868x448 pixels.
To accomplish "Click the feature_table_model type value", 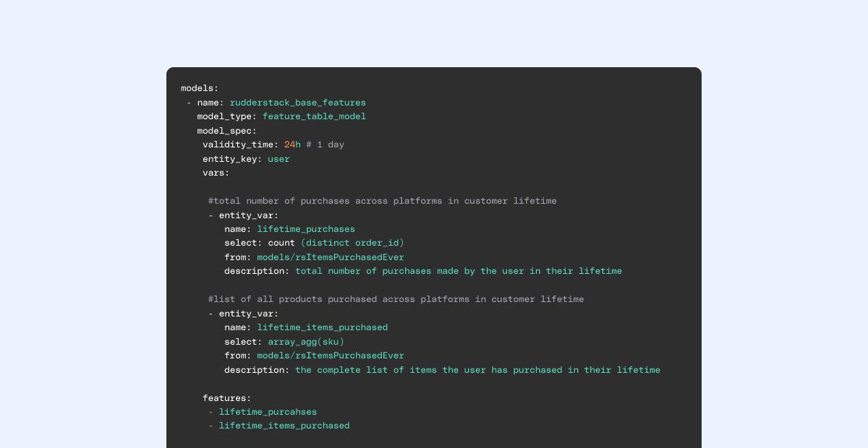I will pos(314,116).
